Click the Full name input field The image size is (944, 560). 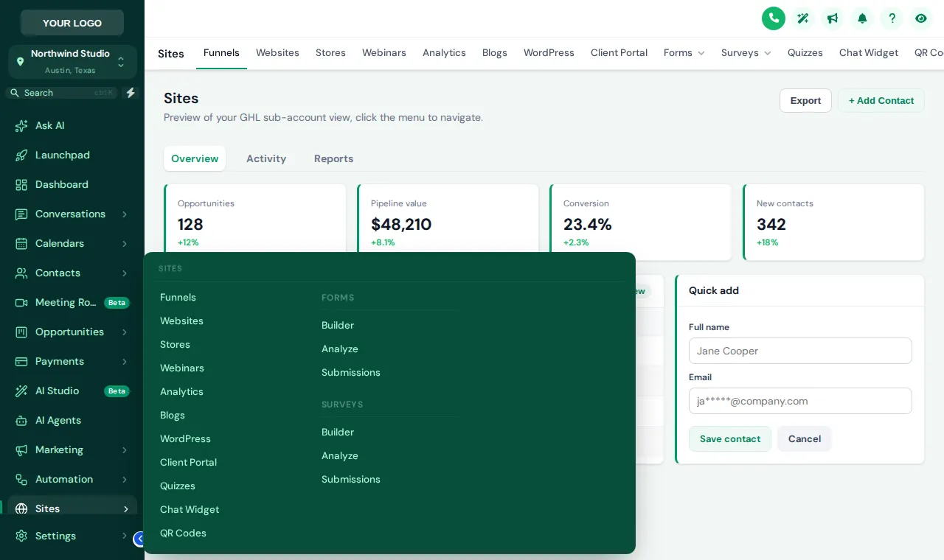pos(800,351)
